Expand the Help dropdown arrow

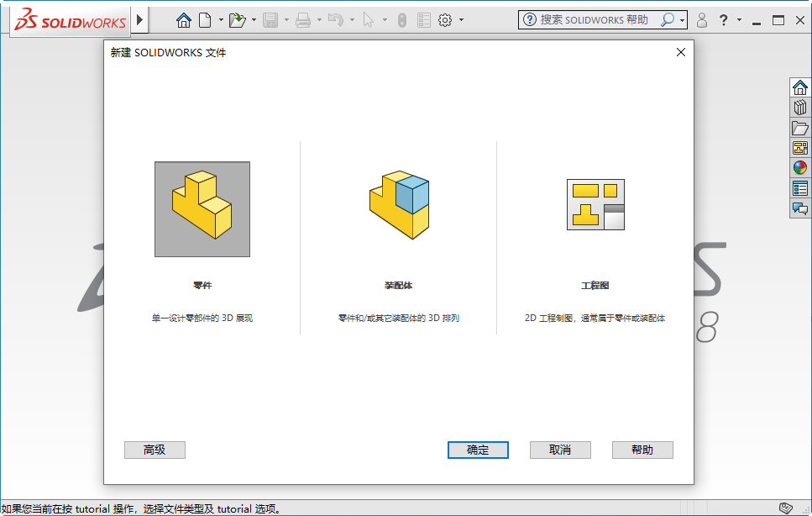(x=739, y=19)
